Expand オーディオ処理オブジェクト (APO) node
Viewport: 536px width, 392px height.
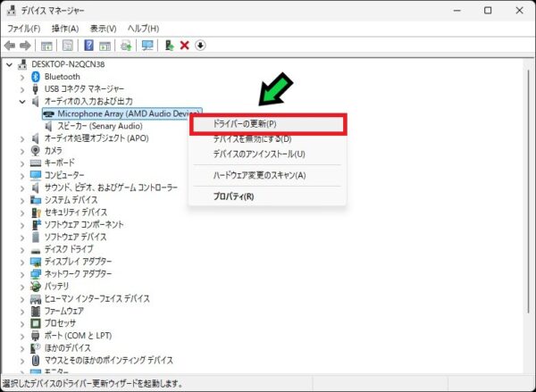coord(22,138)
